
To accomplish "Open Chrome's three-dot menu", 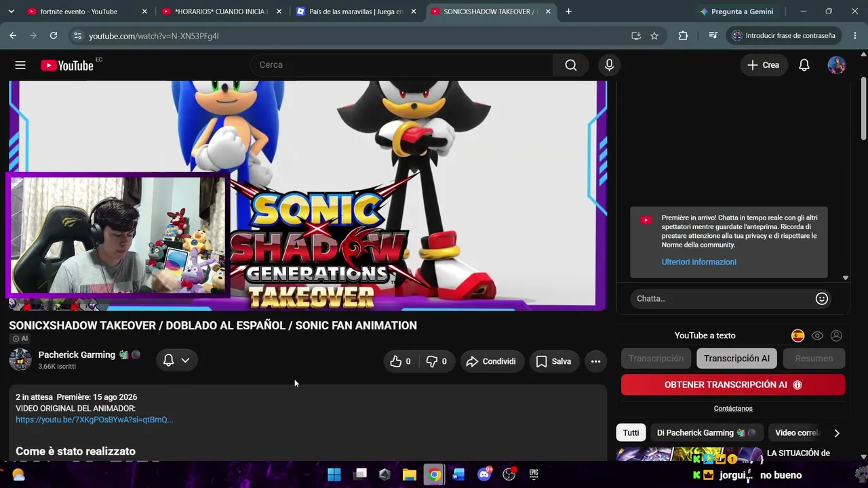I will (854, 36).
